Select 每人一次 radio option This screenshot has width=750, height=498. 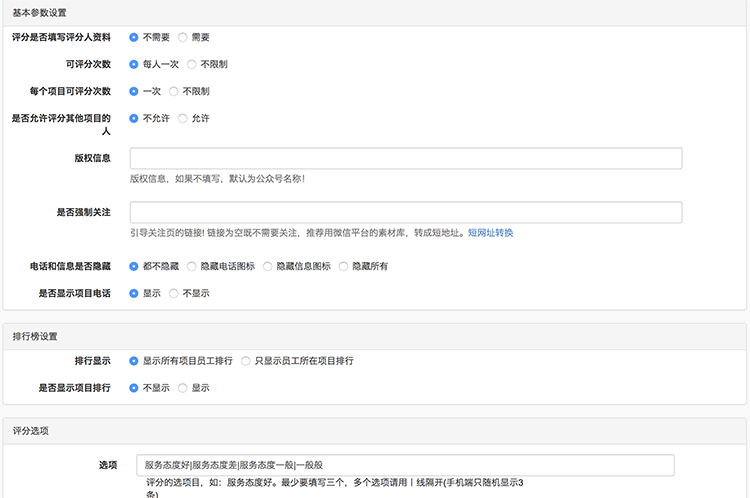pyautogui.click(x=133, y=64)
